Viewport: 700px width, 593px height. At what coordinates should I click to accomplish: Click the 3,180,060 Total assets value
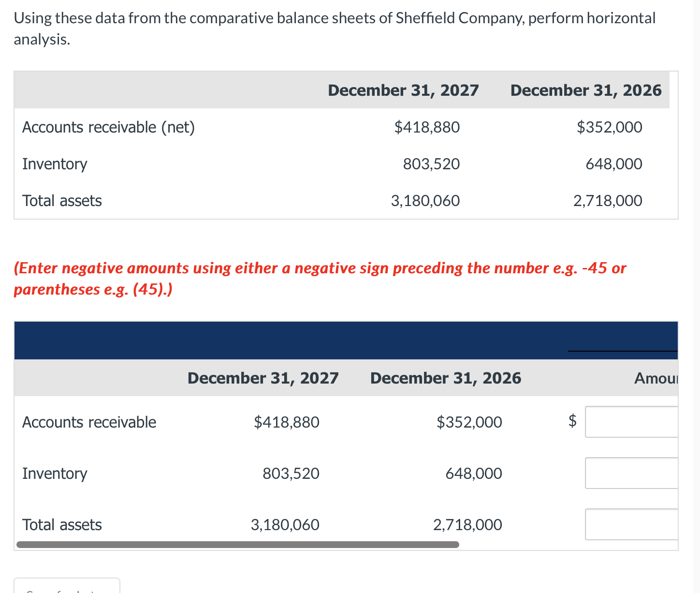285,524
